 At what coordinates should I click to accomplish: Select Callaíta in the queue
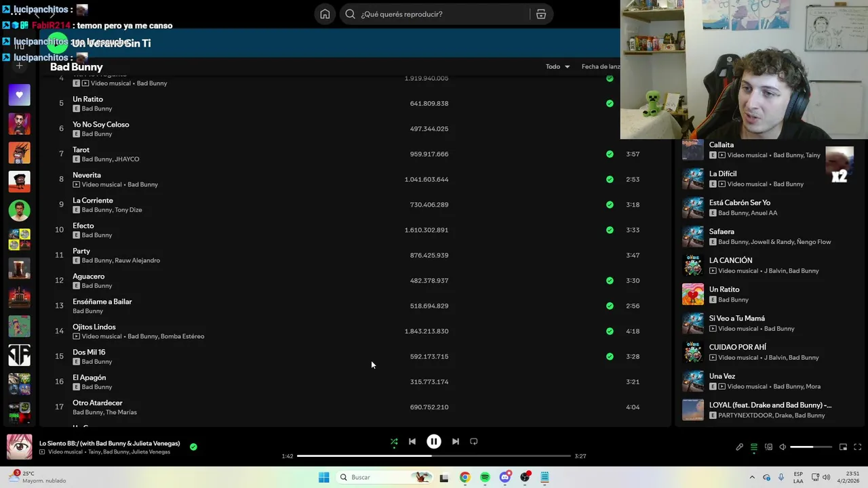click(722, 145)
